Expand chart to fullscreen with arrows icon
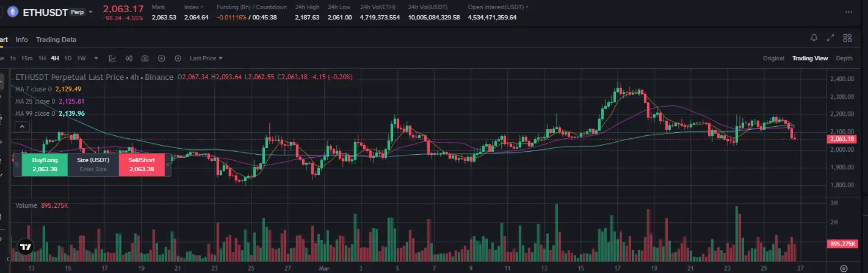The width and height of the screenshot is (868, 273). 830,38
